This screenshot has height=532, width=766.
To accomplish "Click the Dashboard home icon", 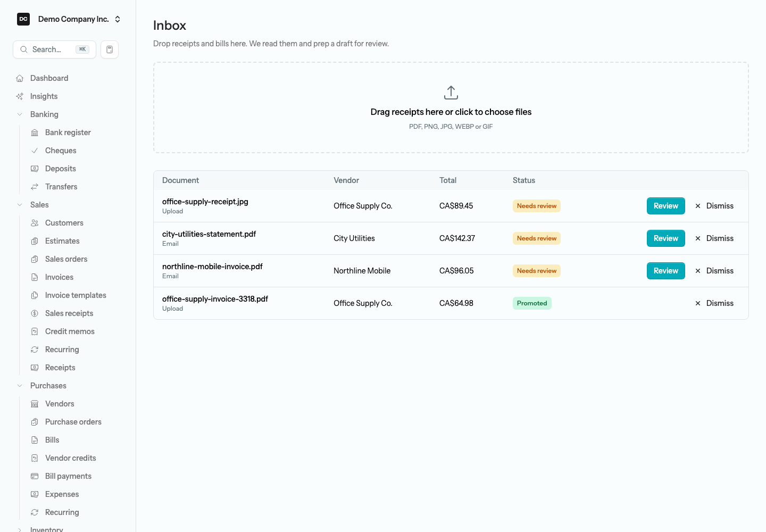I will pyautogui.click(x=20, y=78).
